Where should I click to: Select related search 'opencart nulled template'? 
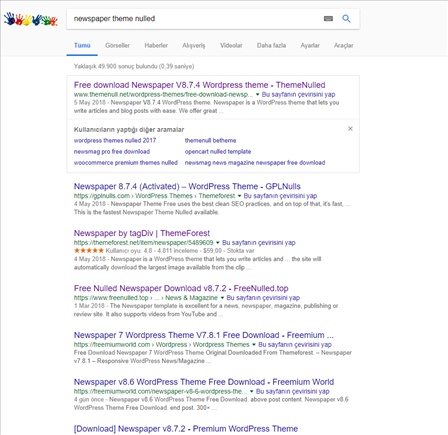(x=218, y=152)
